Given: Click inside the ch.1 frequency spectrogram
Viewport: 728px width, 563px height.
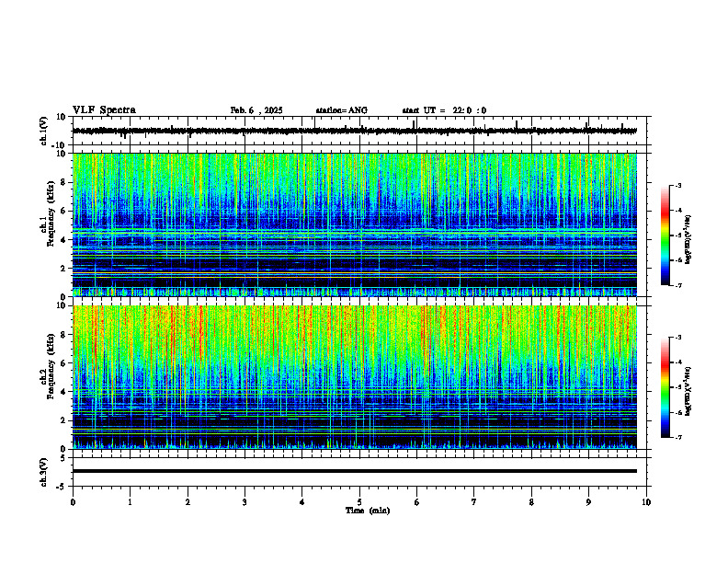Looking at the screenshot, I should 354,224.
